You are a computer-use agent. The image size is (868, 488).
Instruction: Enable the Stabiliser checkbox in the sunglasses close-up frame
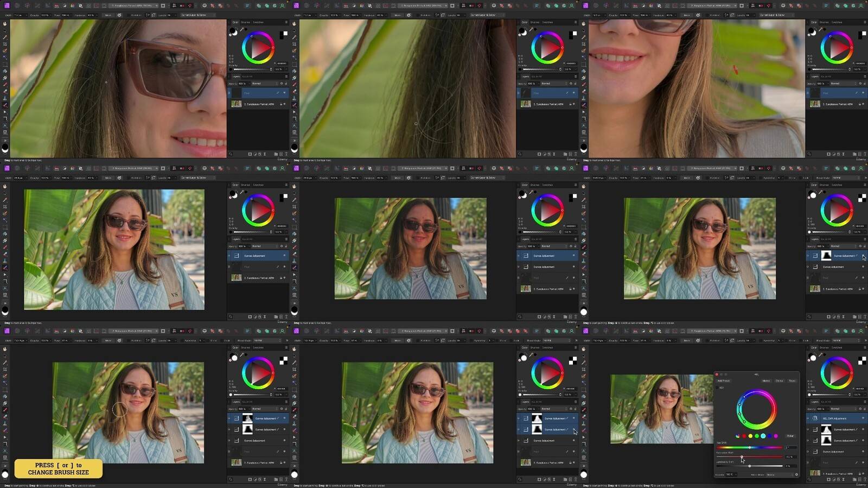pos(129,15)
